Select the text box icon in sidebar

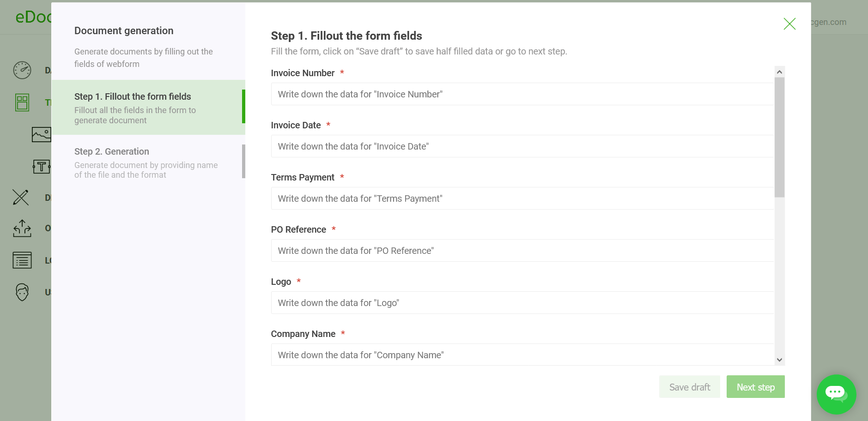(41, 166)
